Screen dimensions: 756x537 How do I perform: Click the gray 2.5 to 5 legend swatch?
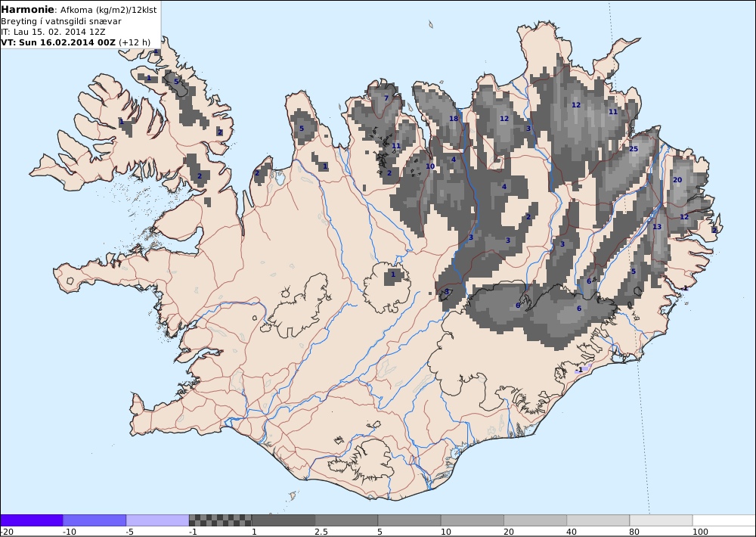[346, 520]
